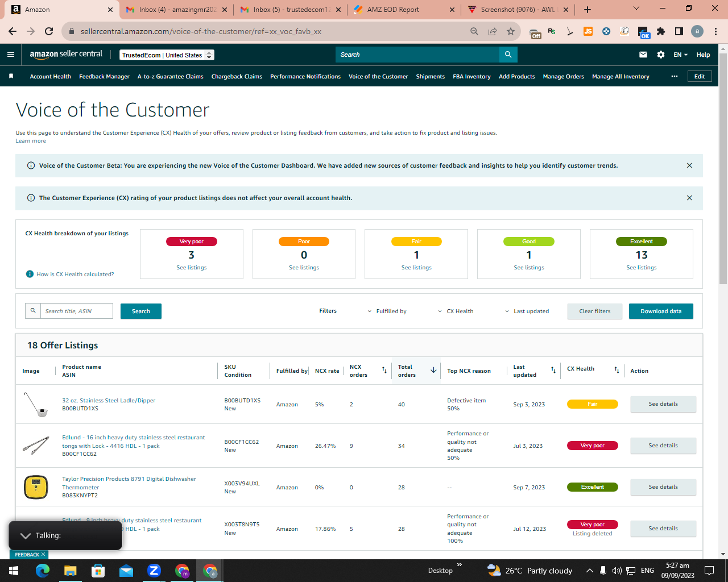Sort the table by Total orders arrow
Screen dimensions: 728x582
pyautogui.click(x=433, y=370)
